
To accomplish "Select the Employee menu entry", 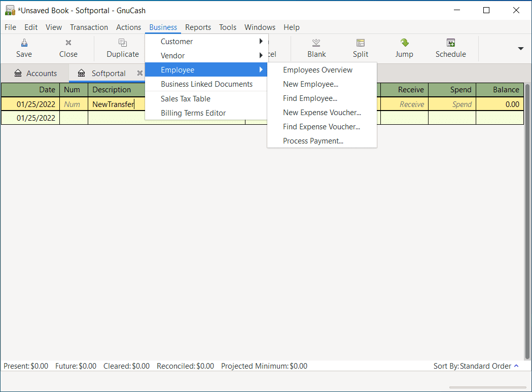I will click(206, 70).
